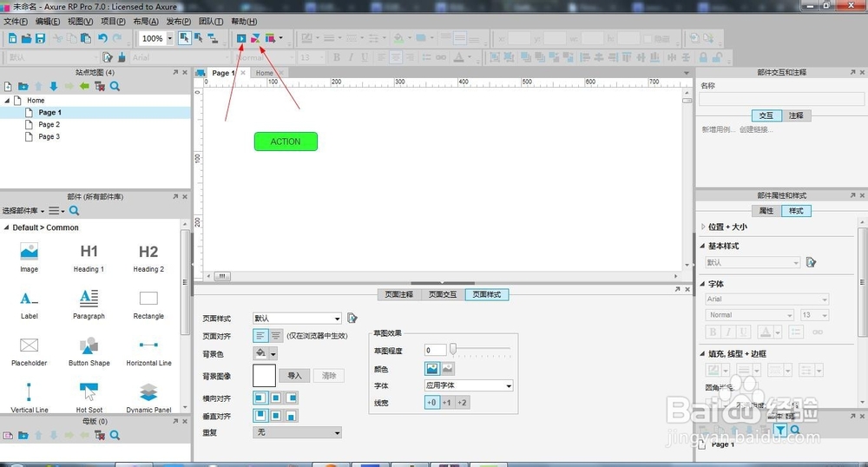
Task: Click the Generate prototype icon in toolbar
Action: tap(270, 38)
